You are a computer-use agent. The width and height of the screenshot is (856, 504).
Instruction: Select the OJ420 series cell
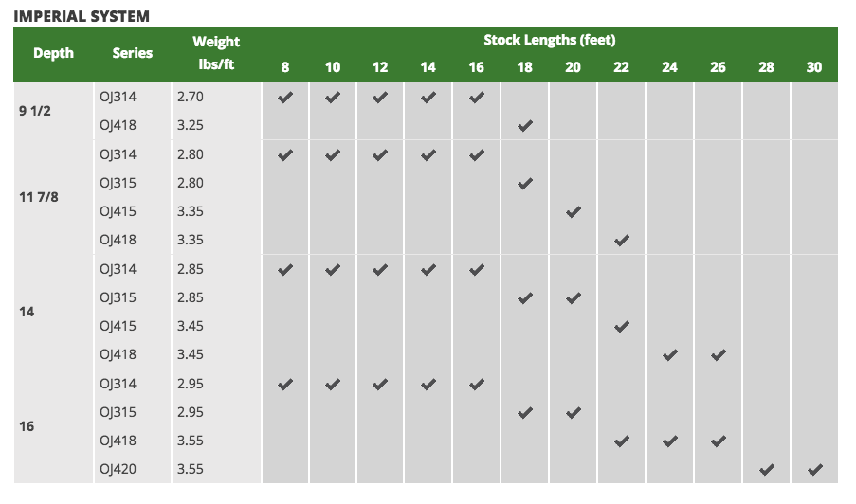tap(118, 469)
